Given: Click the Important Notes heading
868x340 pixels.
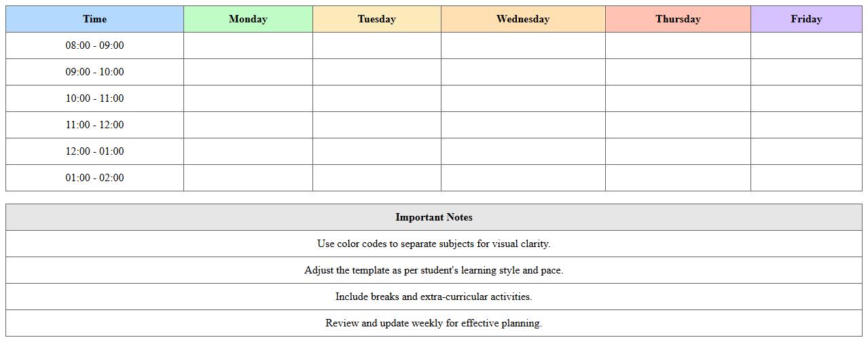Looking at the screenshot, I should (x=434, y=217).
